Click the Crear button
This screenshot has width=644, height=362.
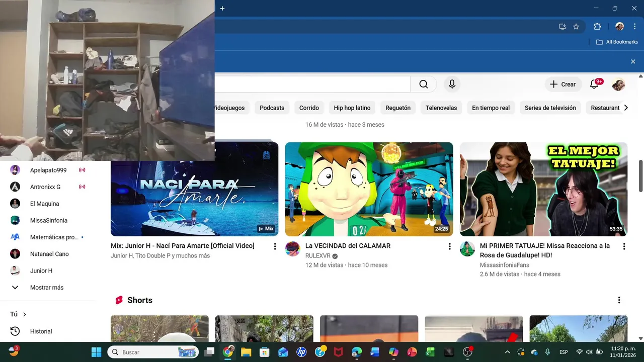click(x=563, y=84)
